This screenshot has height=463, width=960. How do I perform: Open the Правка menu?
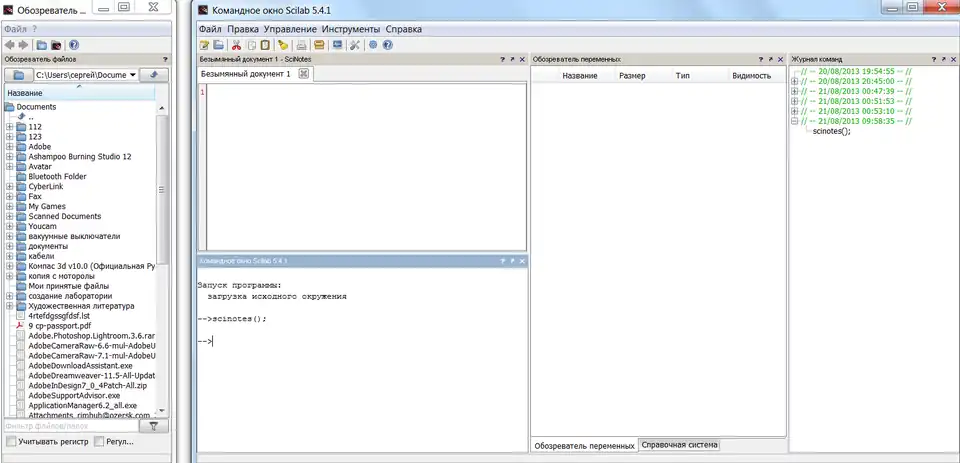tap(243, 29)
